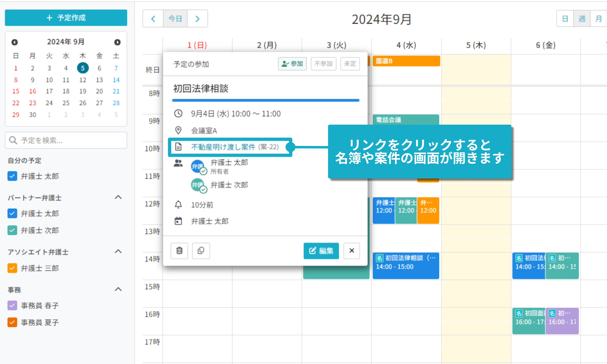Open the blue 初回法 14:00 event on Friday
Viewport: 607px width, 364px height.
529,266
